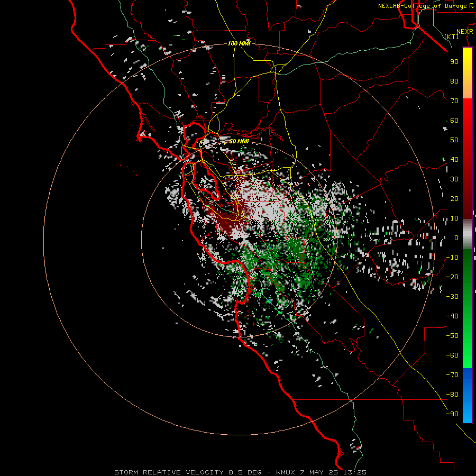Click the peach-orange segment of color bar
Image resolution: width=476 pixels, height=476 pixels.
pos(467,90)
